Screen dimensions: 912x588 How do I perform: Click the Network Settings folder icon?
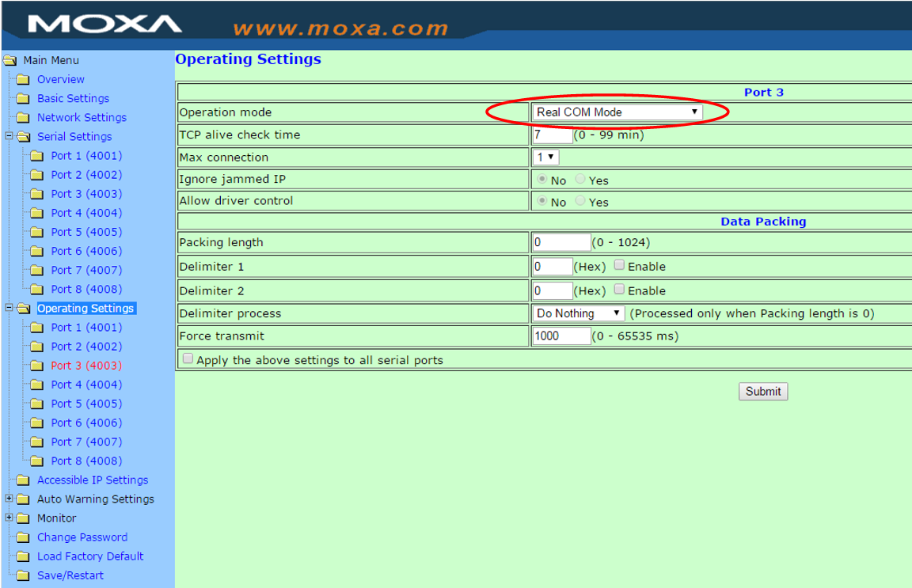[x=23, y=117]
